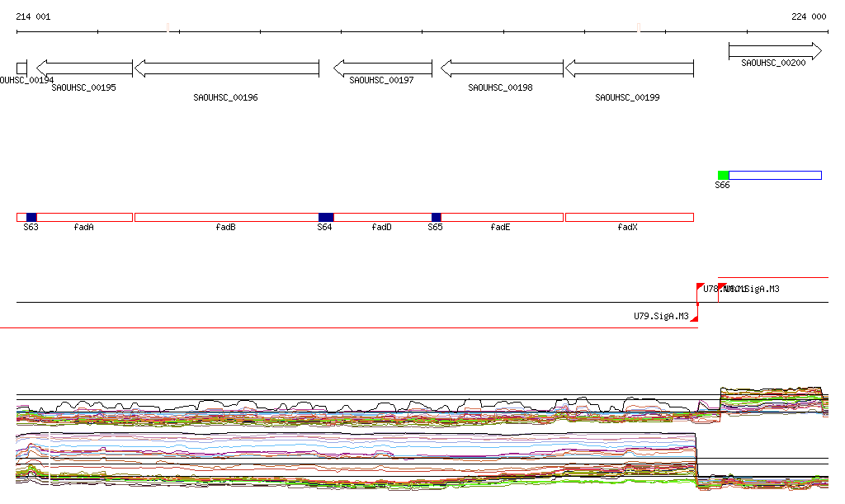Select the SAOUHSC_00197 gene arrow
845x504 pixels.
(x=382, y=68)
